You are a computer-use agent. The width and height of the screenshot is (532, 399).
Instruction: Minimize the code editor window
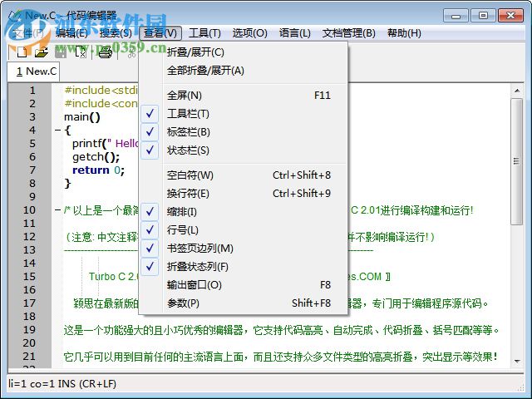pyautogui.click(x=456, y=16)
